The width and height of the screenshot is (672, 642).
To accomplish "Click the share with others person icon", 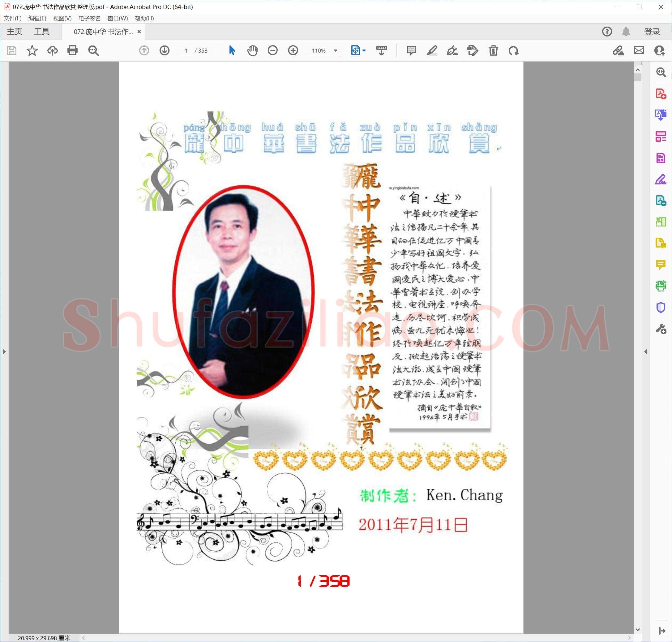I will point(659,51).
